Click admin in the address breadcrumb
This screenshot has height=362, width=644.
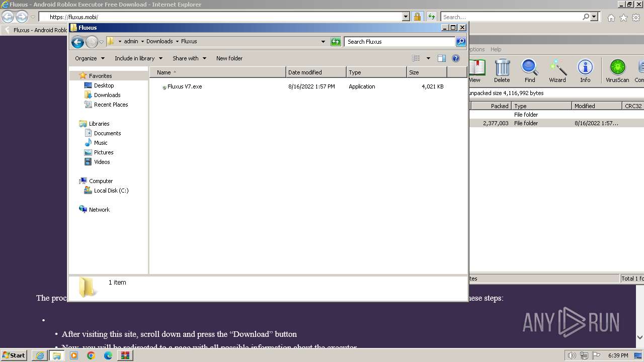click(x=131, y=41)
